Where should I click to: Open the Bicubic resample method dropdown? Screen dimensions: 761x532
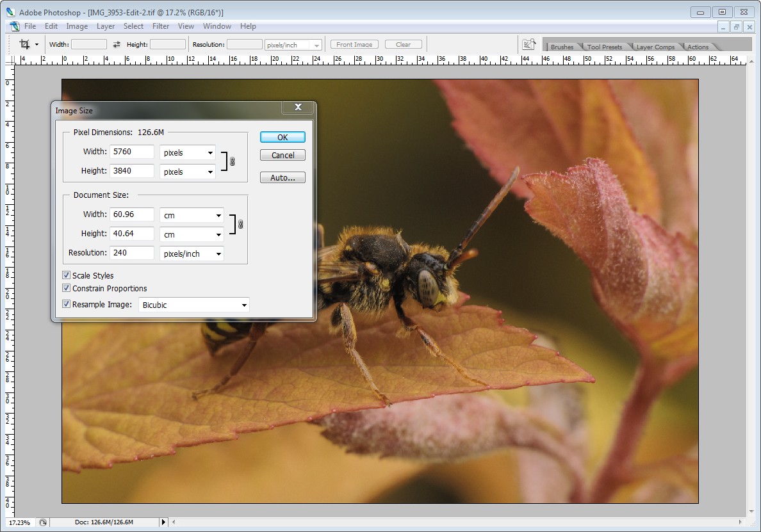pos(193,305)
